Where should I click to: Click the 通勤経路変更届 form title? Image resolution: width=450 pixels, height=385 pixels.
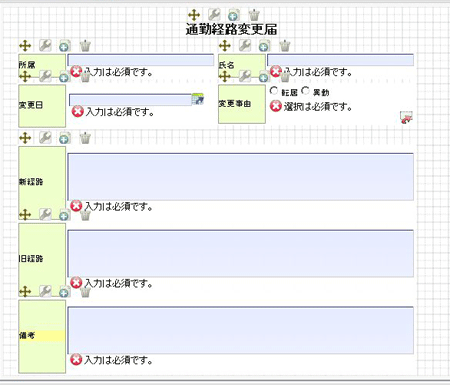coord(231,29)
